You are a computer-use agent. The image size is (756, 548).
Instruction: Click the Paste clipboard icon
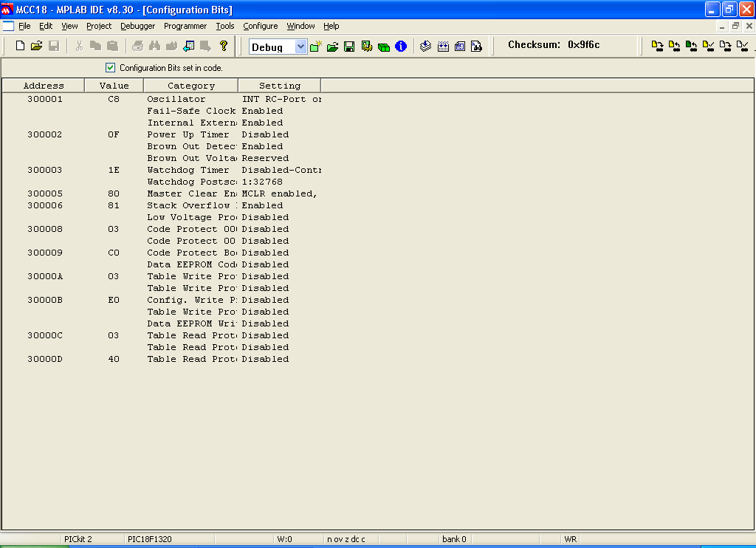click(x=112, y=46)
